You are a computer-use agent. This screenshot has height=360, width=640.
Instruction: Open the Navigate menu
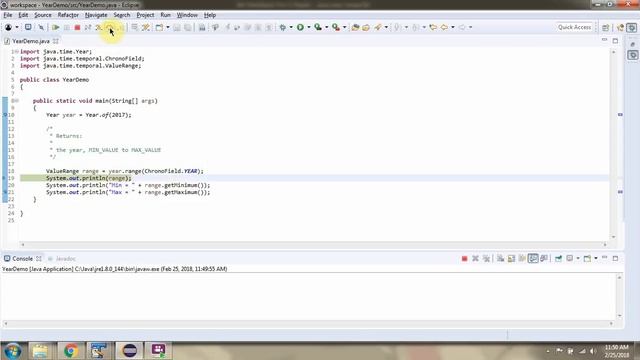96,15
